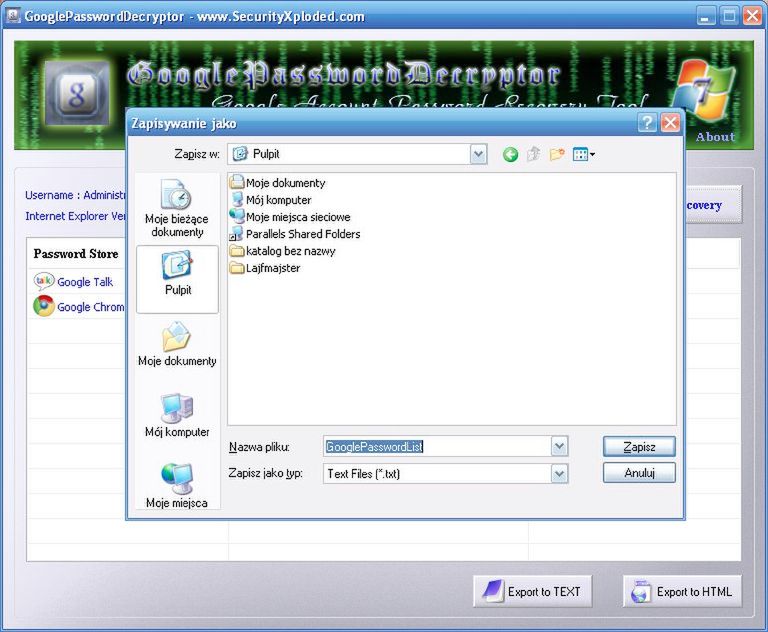Screen dimensions: 768x632
Task: Click the Google Chrome icon
Action: click(44, 306)
